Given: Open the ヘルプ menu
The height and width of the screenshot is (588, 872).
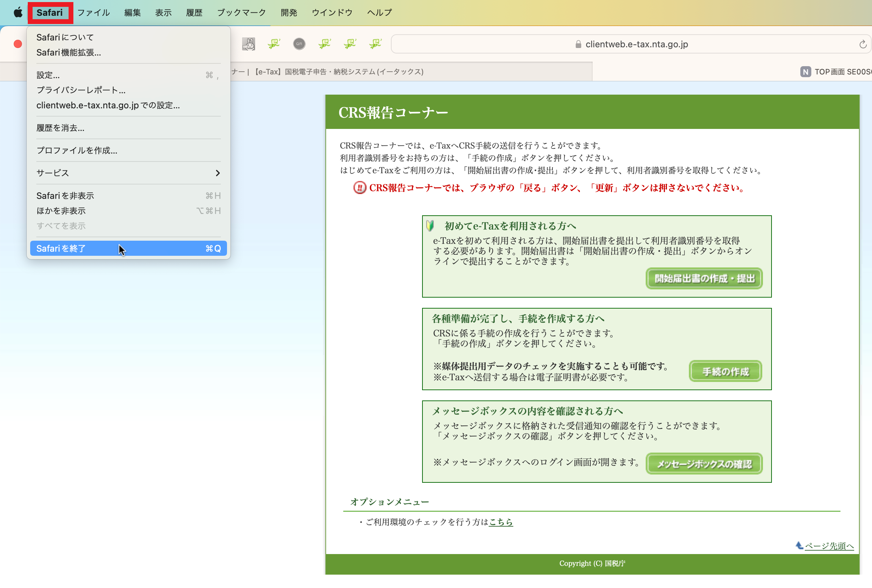Looking at the screenshot, I should 380,12.
